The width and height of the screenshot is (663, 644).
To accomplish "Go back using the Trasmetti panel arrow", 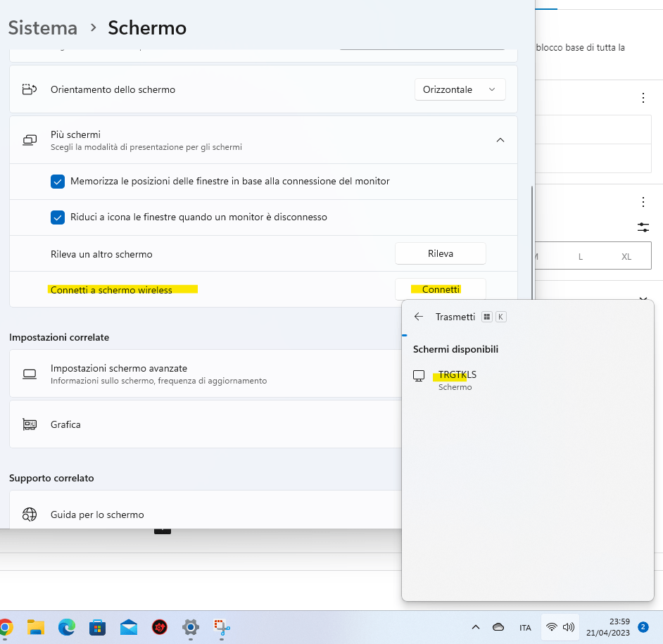I will coord(419,317).
